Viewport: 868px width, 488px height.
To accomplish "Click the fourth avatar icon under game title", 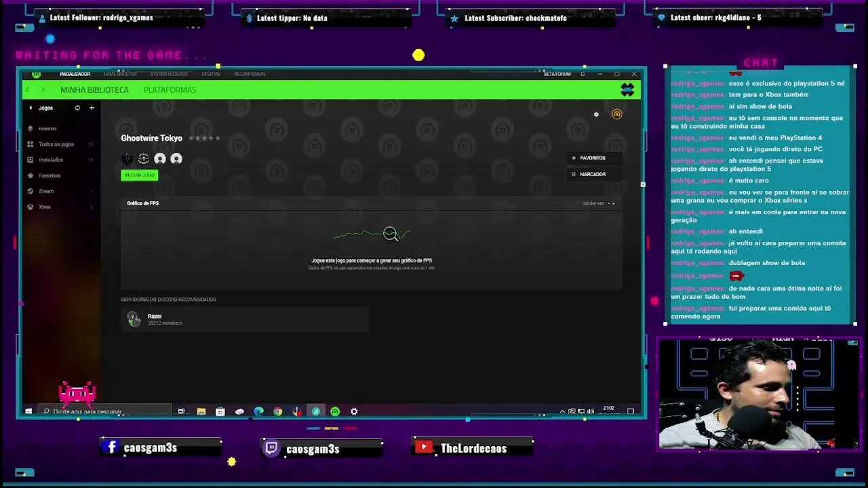I will (x=176, y=159).
